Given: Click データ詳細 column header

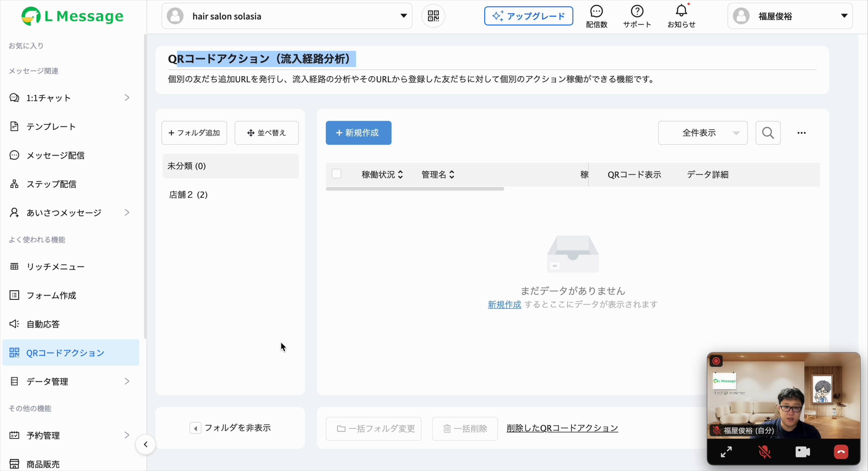Looking at the screenshot, I should (707, 174).
